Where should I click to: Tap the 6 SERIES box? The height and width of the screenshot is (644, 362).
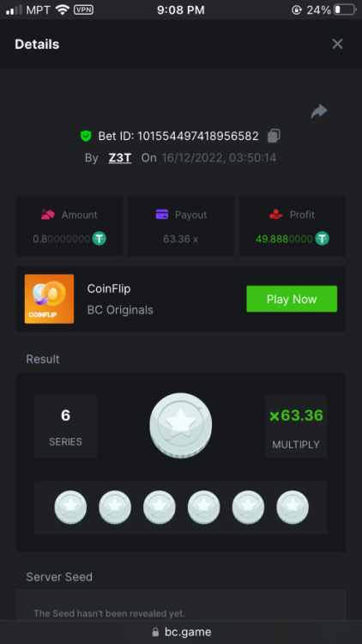coord(66,426)
